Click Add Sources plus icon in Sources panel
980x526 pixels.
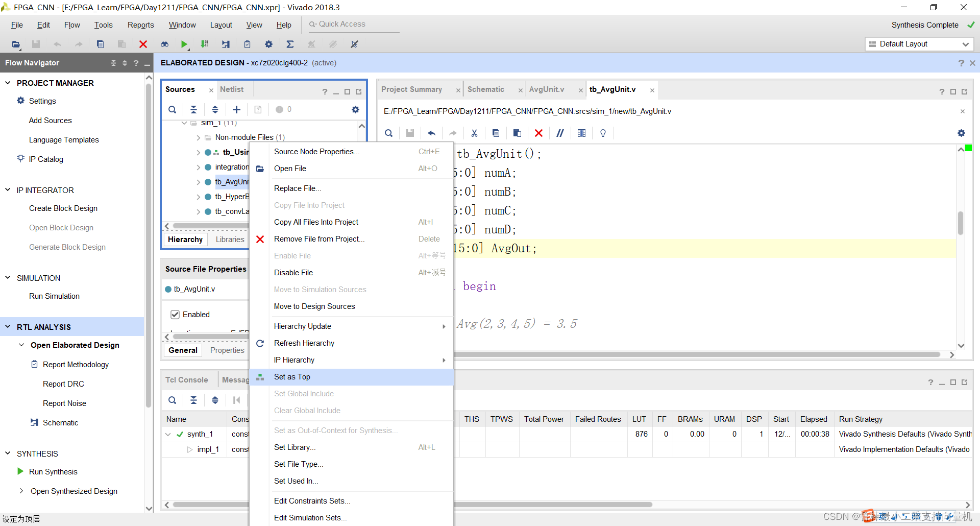[236, 109]
